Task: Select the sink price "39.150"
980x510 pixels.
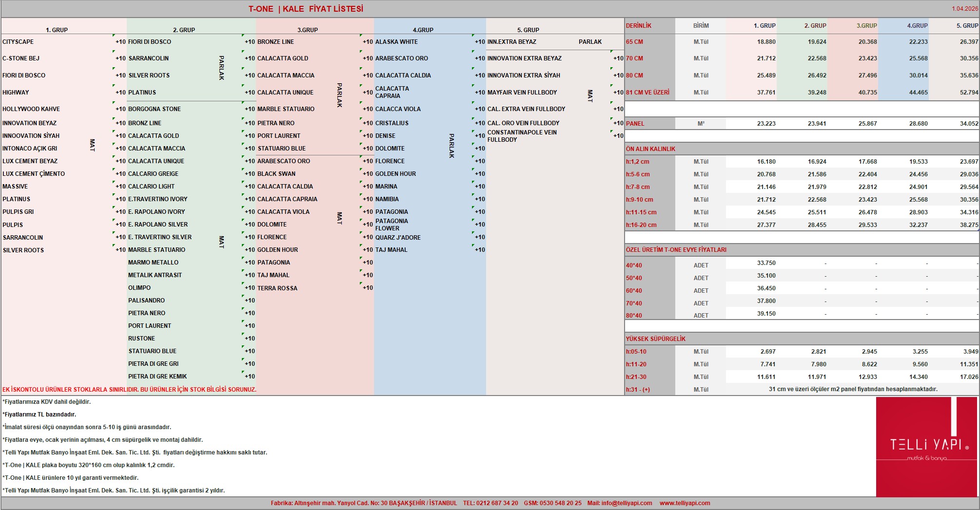Action: click(x=766, y=314)
